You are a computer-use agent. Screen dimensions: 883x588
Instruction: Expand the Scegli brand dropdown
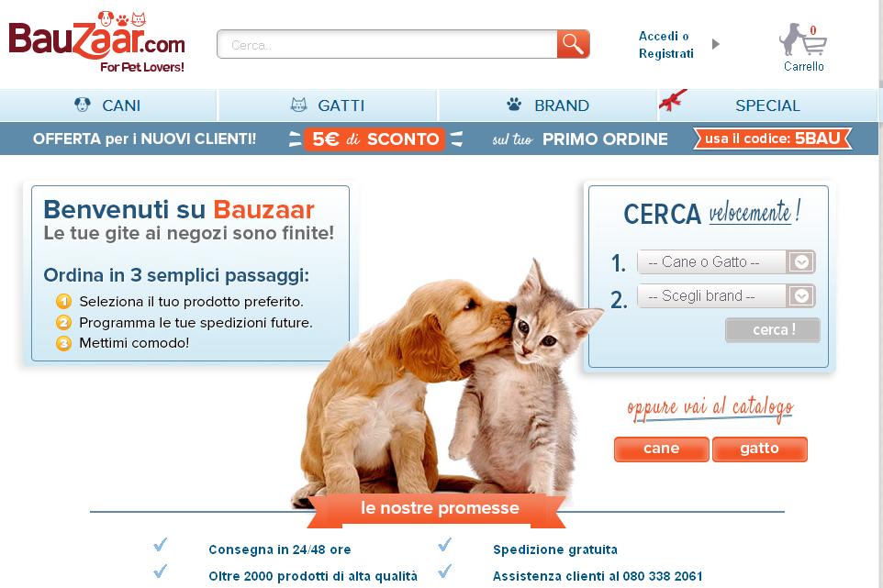click(x=726, y=296)
